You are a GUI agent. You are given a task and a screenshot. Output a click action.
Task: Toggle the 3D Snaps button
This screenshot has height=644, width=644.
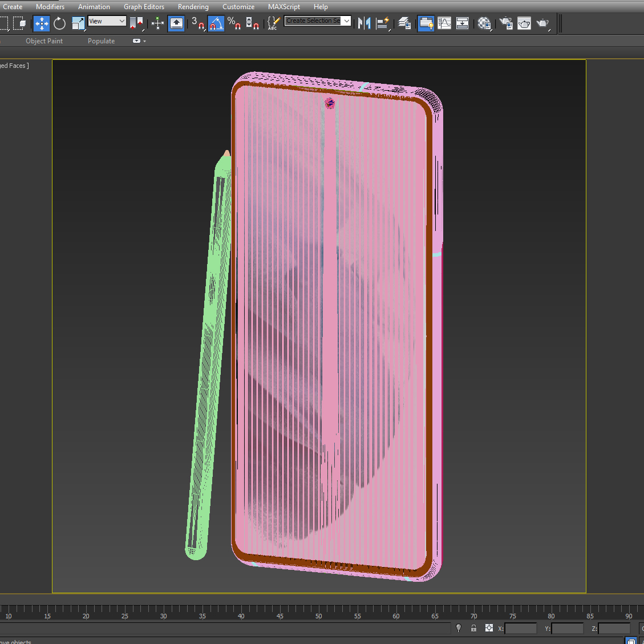197,23
